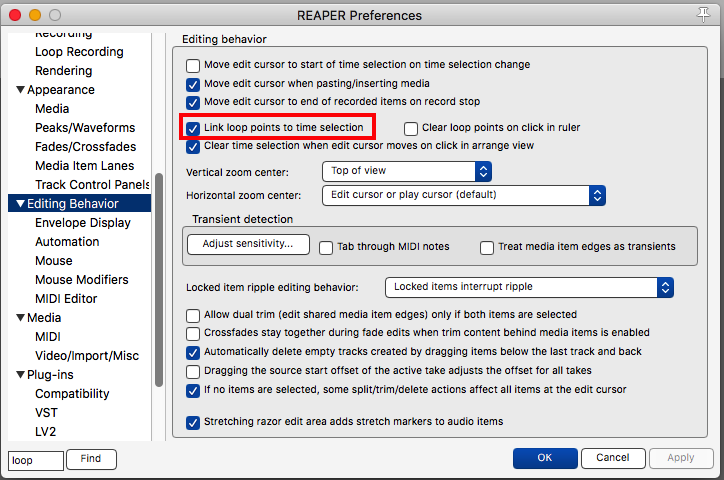Click Cancel button
This screenshot has height=480, width=724.
pyautogui.click(x=613, y=458)
